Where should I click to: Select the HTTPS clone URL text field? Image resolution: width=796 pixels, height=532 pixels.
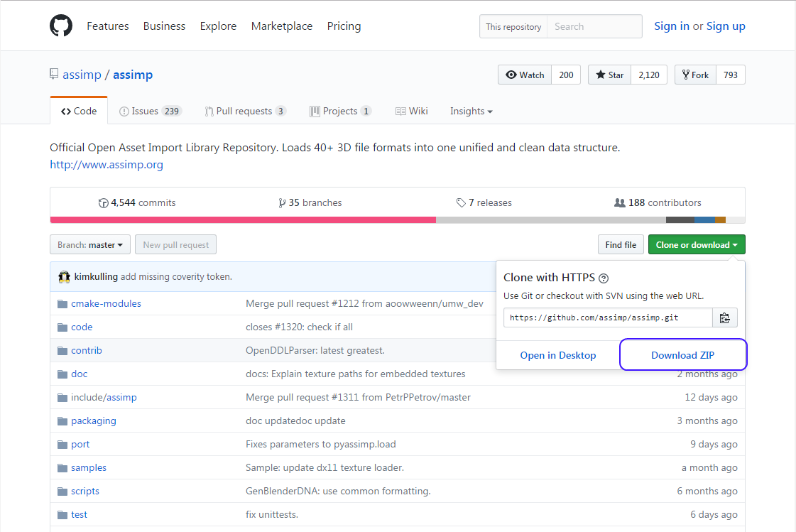click(x=608, y=317)
